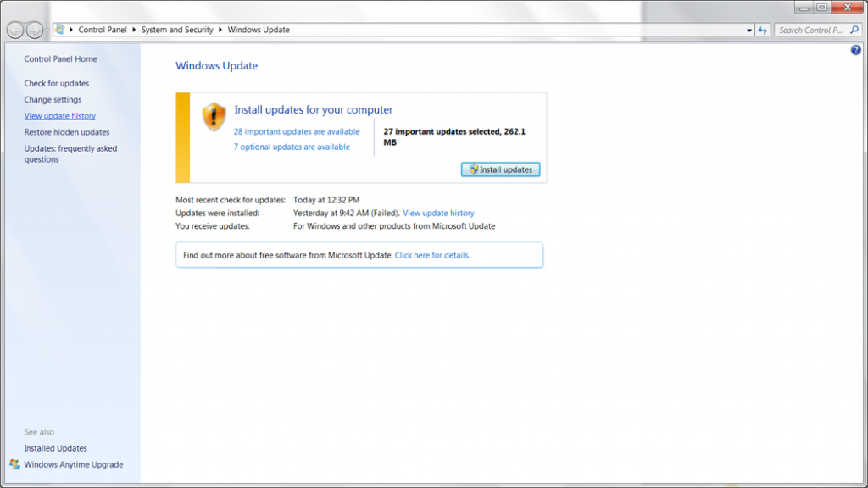
Task: Expand the arrow after System and Security breadcrumb
Action: coord(221,30)
